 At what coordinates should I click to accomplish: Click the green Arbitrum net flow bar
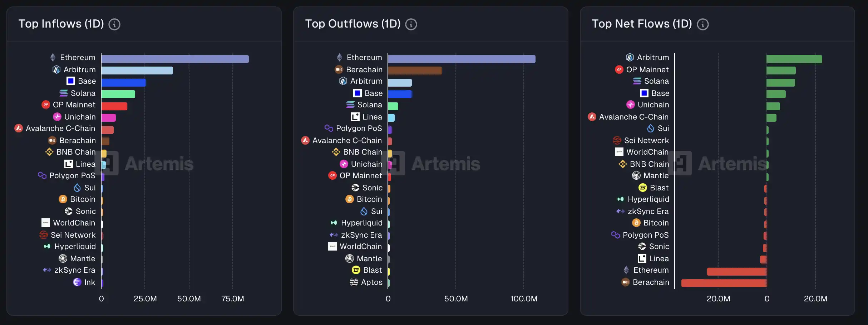click(x=794, y=59)
